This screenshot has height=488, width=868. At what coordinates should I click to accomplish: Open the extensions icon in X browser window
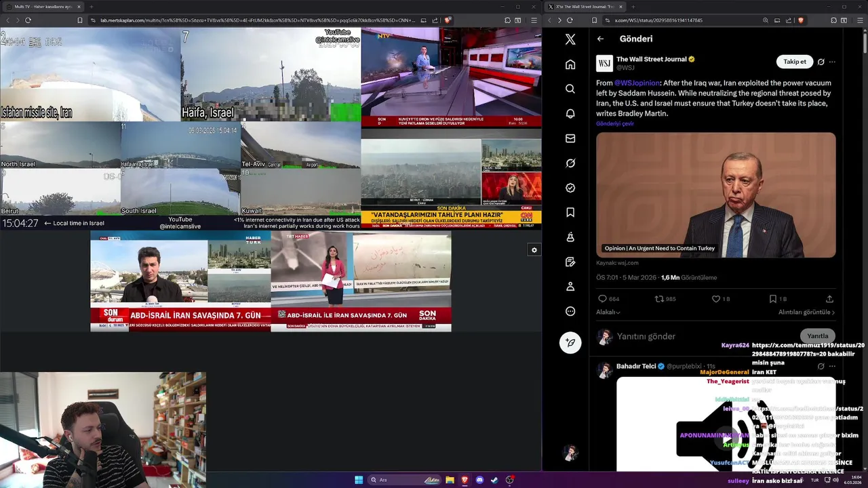point(833,20)
